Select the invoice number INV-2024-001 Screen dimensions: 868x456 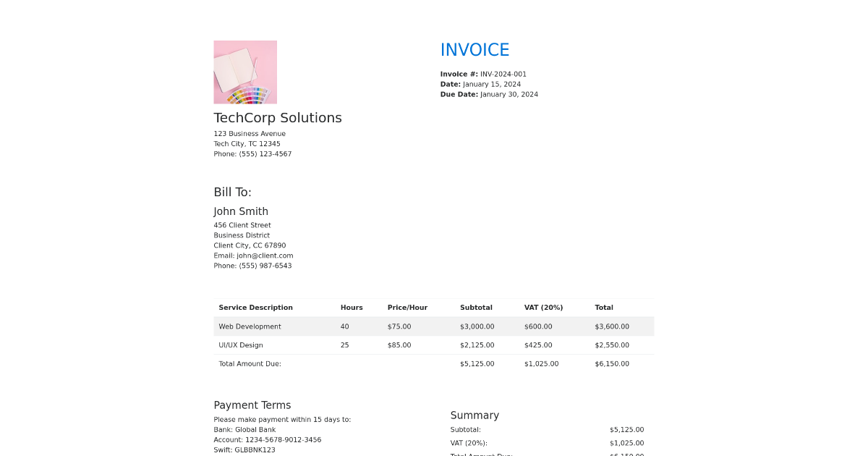[503, 74]
